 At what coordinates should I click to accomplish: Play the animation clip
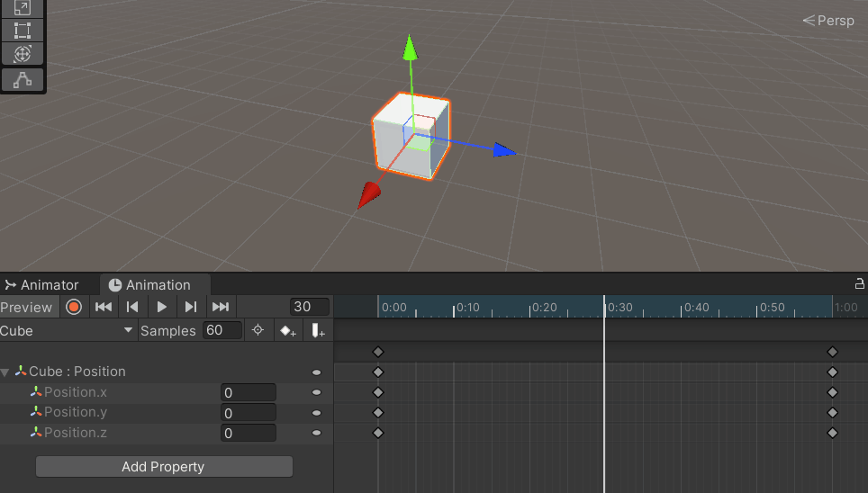(x=162, y=307)
